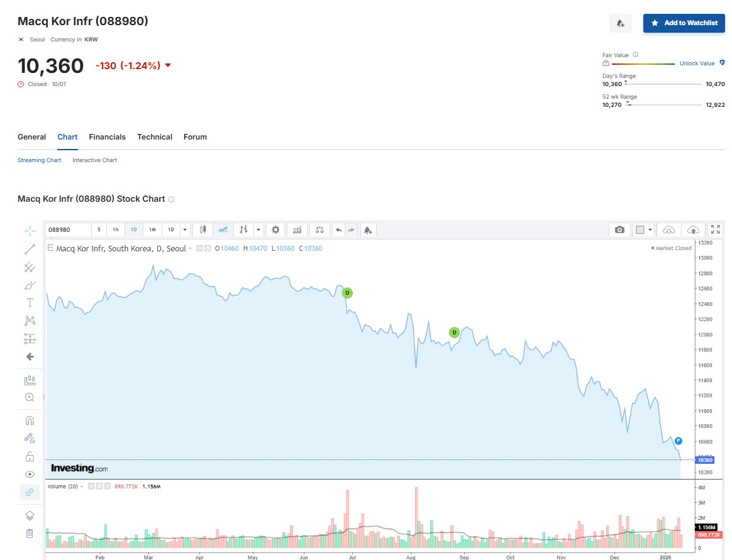Expand the Macq Kor Infr series title dropdown
Viewport: 732px width, 560px height.
(x=190, y=249)
